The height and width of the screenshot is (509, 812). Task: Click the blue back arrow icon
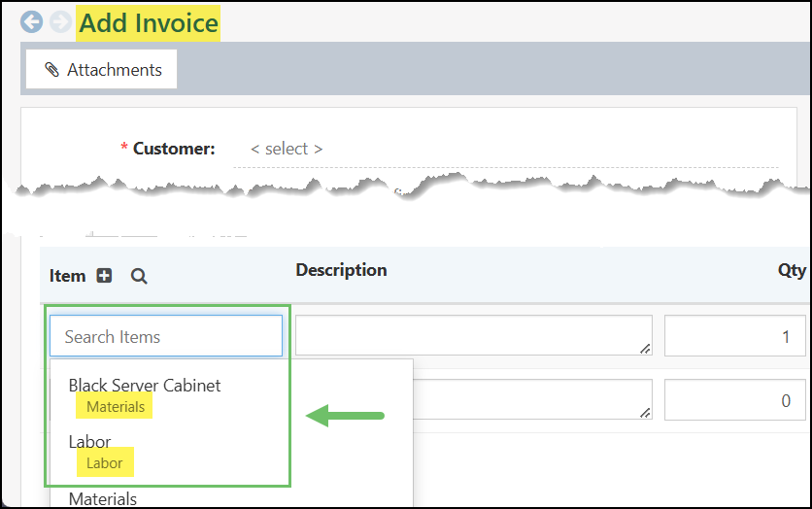click(32, 22)
